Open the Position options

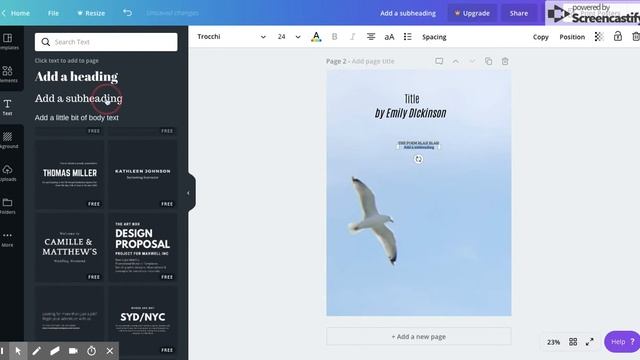pos(572,37)
